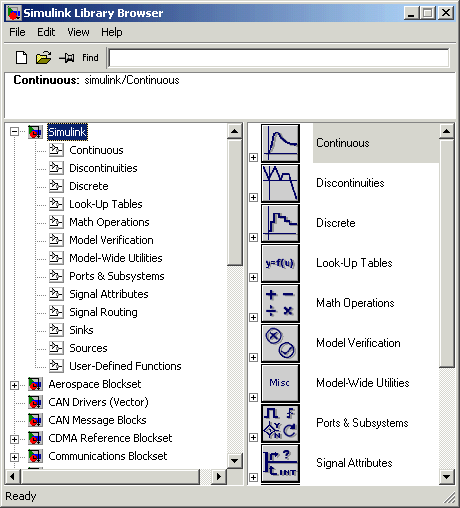This screenshot has height=508, width=460.
Task: Select Ports & Subsystems in the tree
Action: 117,276
